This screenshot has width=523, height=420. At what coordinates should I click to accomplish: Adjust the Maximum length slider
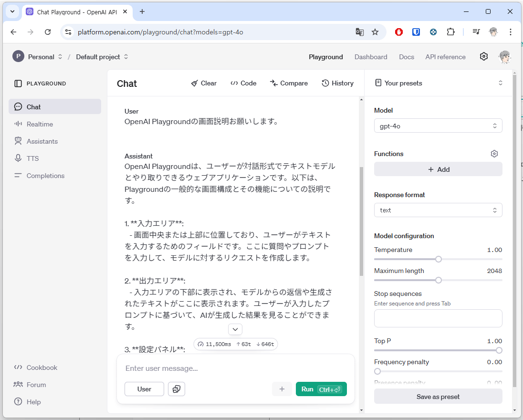click(438, 280)
